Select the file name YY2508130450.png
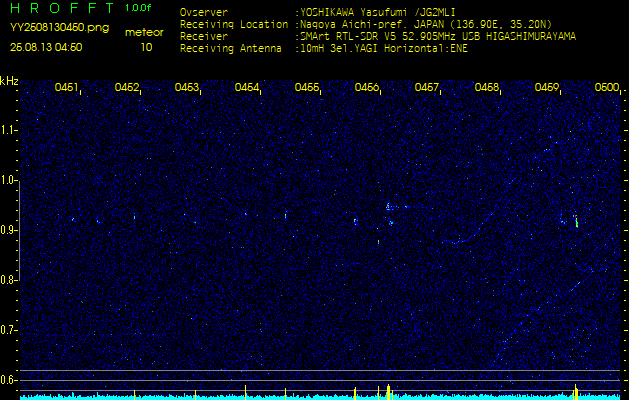This screenshot has width=629, height=400. pos(59,27)
